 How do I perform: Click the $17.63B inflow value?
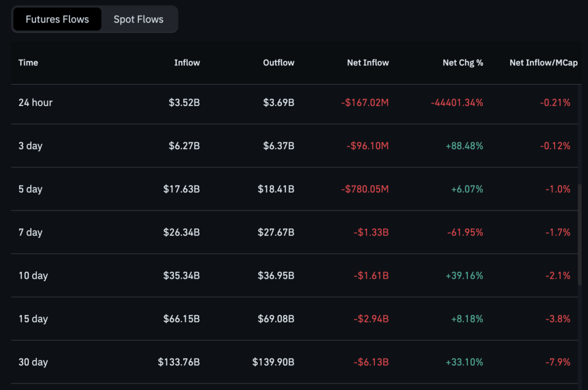(x=181, y=189)
